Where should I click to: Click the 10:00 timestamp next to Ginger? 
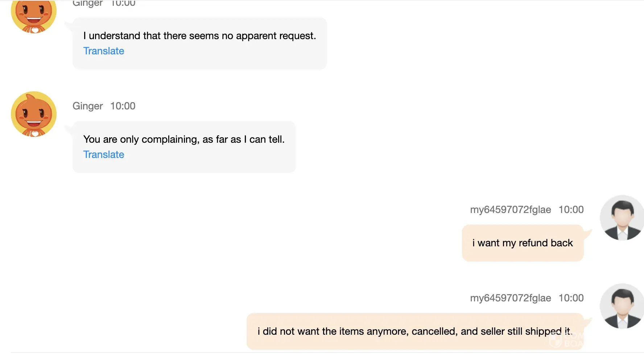[x=123, y=106]
